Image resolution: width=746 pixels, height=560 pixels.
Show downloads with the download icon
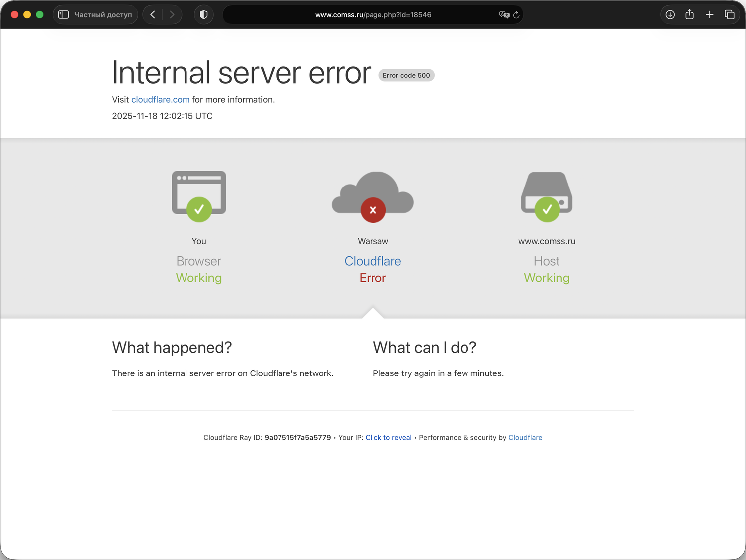point(670,15)
